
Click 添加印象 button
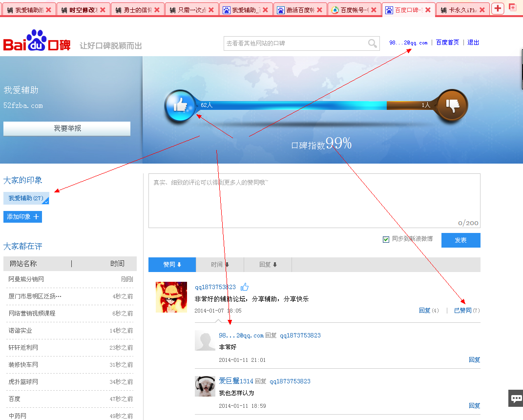pos(22,217)
